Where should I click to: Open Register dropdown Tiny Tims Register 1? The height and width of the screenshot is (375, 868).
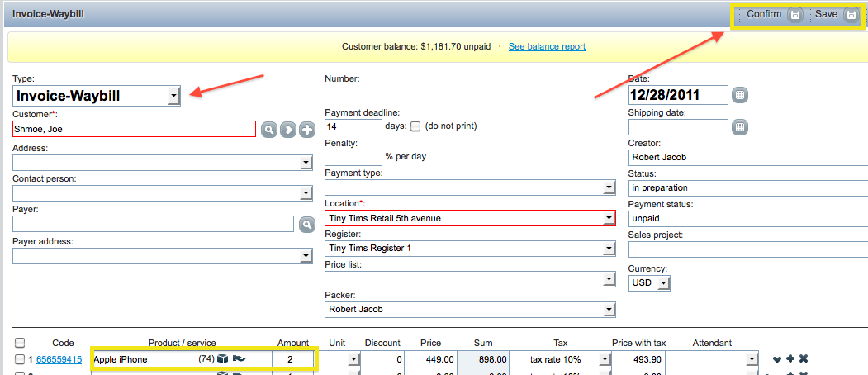pyautogui.click(x=609, y=249)
